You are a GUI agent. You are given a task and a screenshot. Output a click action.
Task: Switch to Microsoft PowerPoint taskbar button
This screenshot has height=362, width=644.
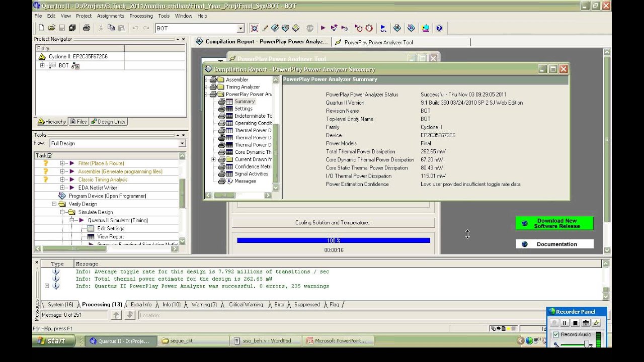[337, 341]
